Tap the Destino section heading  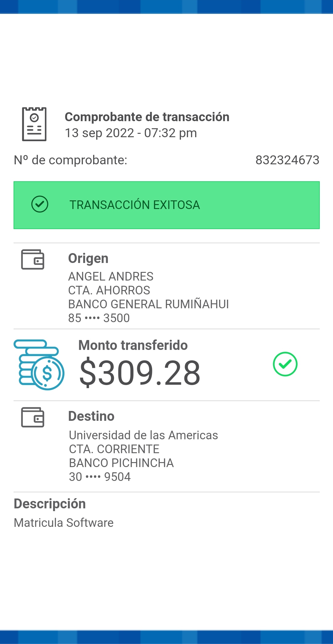[x=91, y=416]
